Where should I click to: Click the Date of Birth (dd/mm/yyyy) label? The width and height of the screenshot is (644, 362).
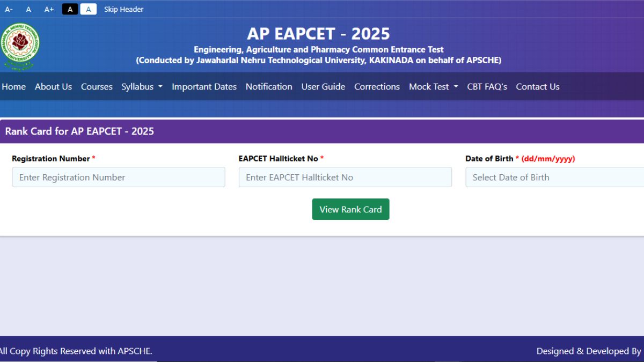click(520, 159)
